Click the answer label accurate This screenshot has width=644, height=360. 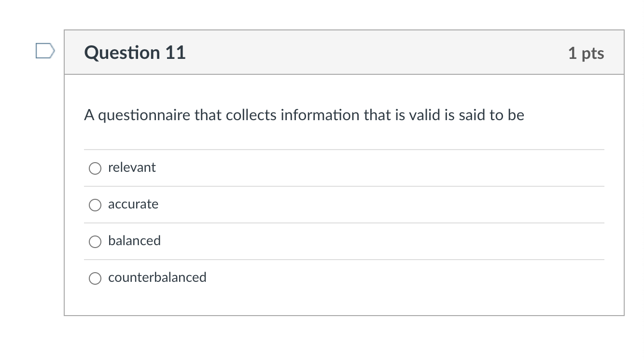pos(133,204)
